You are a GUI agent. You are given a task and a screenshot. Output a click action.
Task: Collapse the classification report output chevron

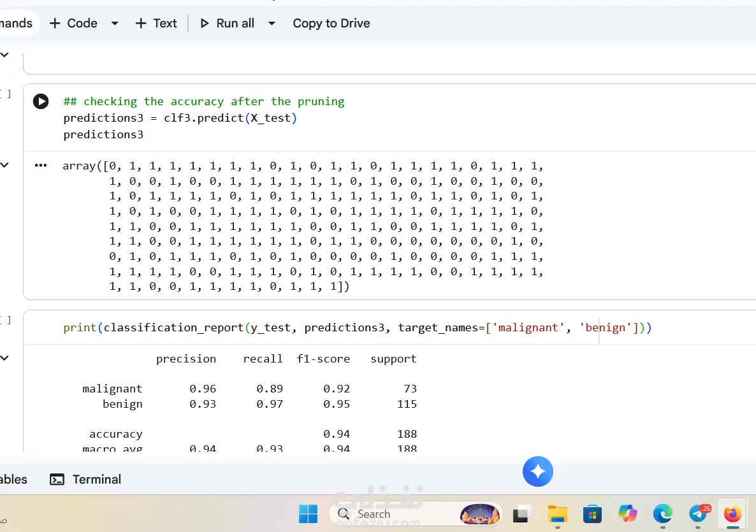(x=5, y=357)
